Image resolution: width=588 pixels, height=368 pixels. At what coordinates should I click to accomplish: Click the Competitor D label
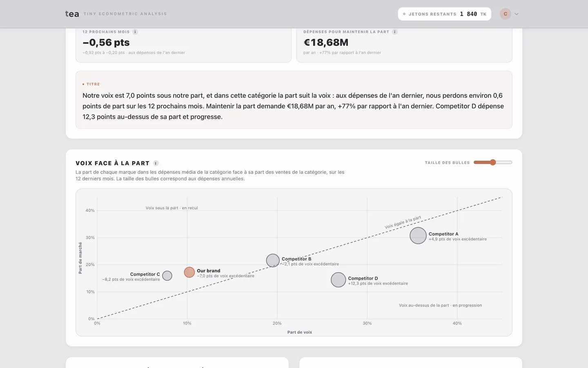[363, 278]
